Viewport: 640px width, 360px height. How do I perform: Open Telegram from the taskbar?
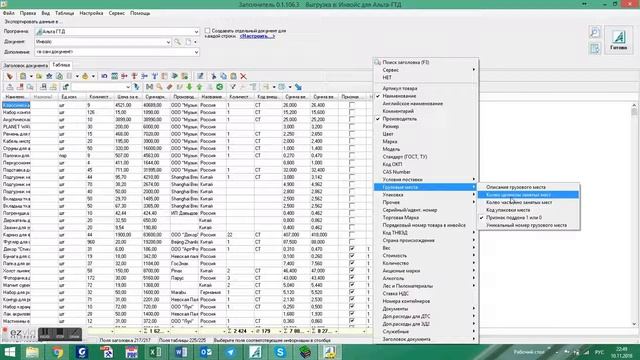230,352
